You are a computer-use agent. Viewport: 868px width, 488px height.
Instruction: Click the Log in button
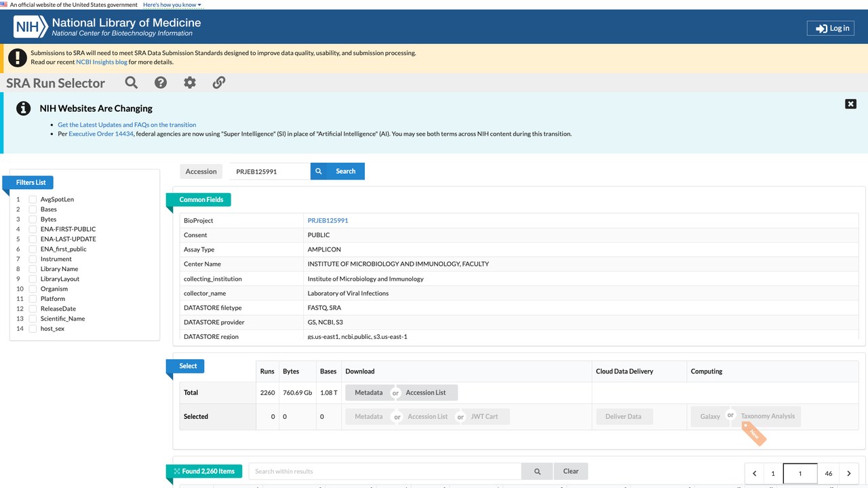click(831, 28)
